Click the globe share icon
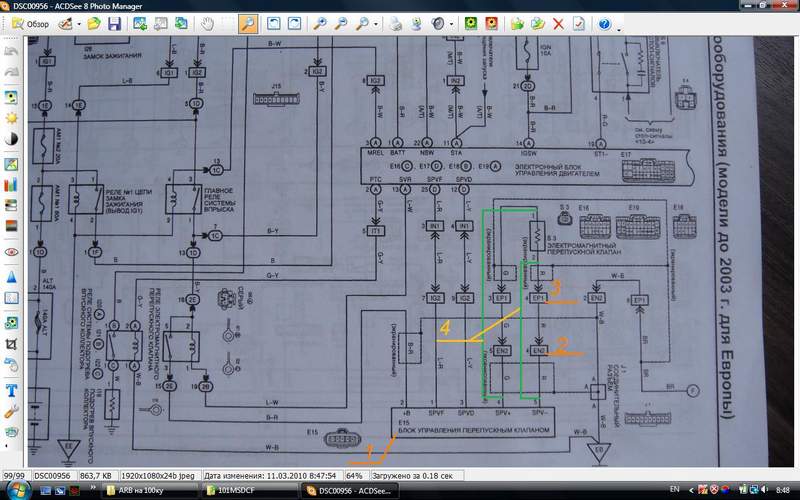 click(416, 24)
